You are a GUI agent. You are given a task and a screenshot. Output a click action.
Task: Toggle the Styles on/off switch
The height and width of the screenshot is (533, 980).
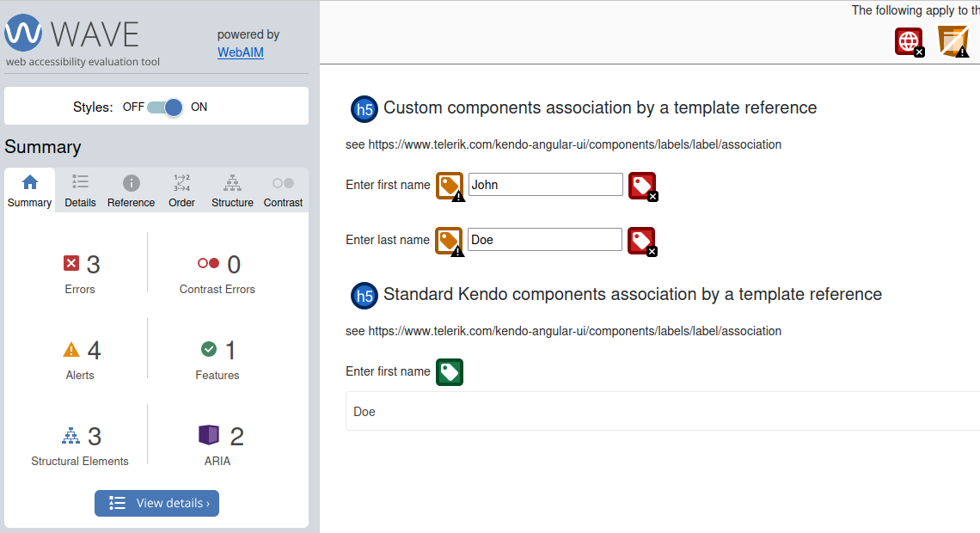pyautogui.click(x=165, y=107)
